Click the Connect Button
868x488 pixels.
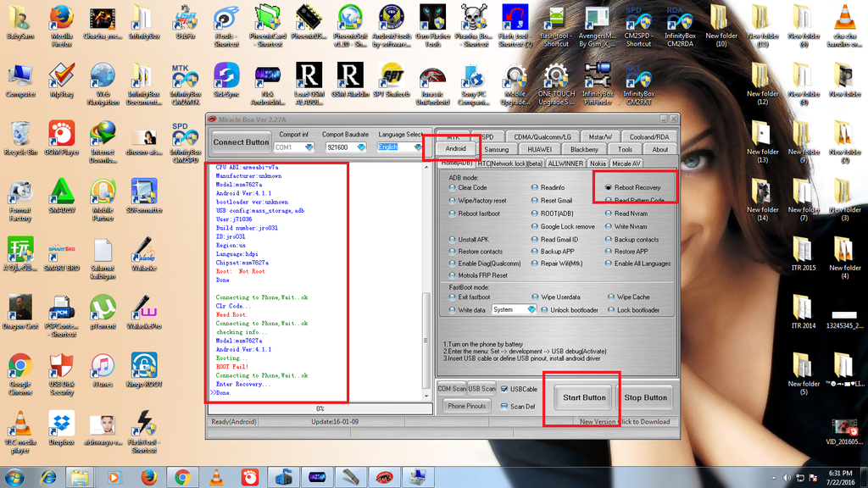tap(241, 141)
